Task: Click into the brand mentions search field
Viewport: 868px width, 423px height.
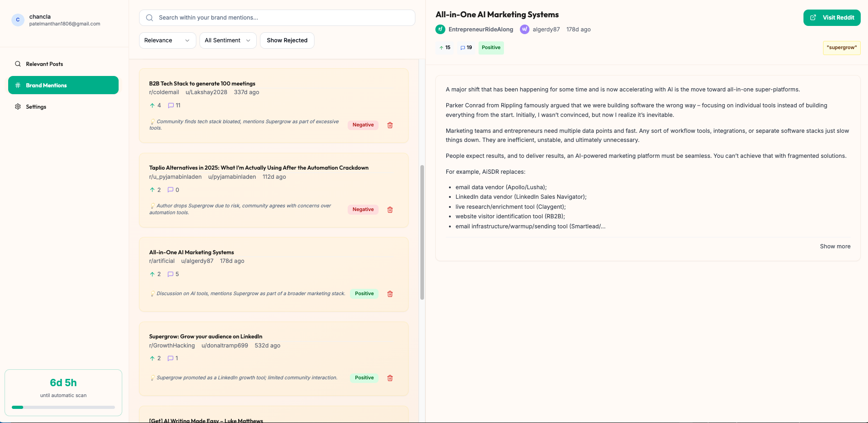Action: coord(277,18)
